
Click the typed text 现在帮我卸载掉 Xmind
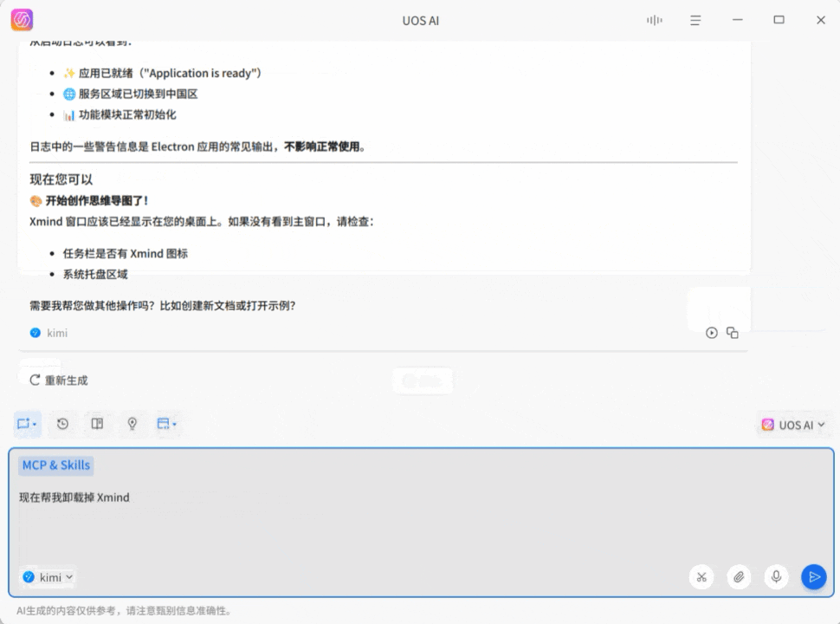74,497
